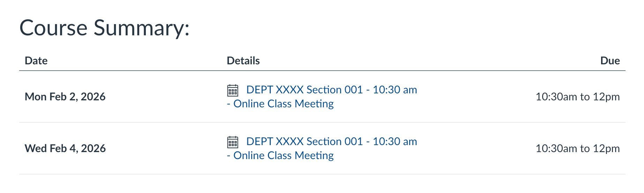The height and width of the screenshot is (193, 644).
Task: Click "10:30 am" in the Feb 4 event title
Action: click(x=395, y=142)
